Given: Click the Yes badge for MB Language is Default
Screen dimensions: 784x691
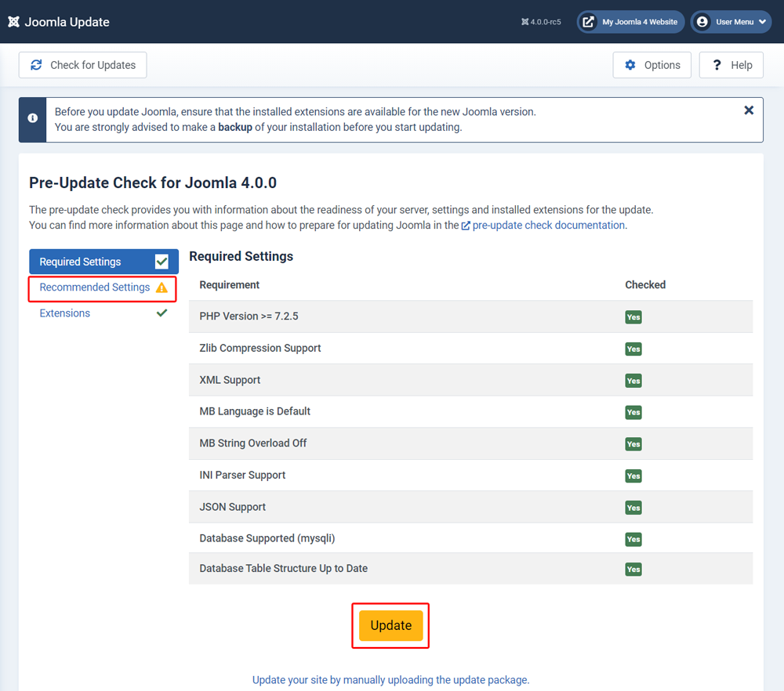Looking at the screenshot, I should click(633, 412).
